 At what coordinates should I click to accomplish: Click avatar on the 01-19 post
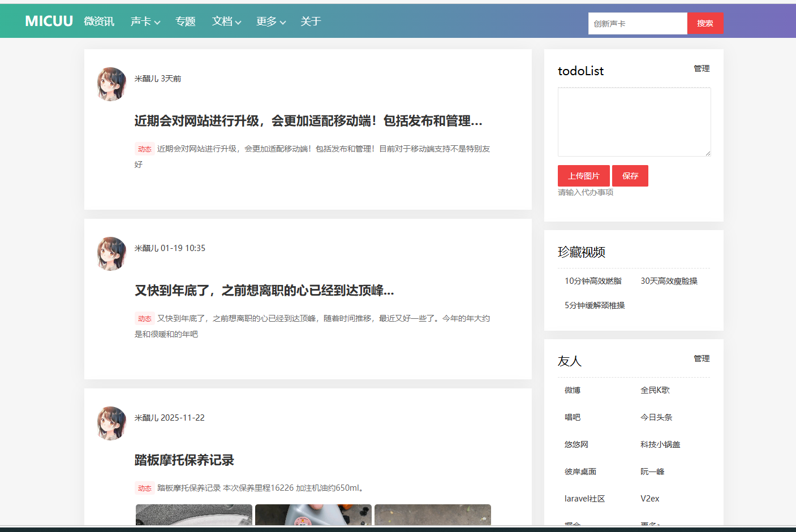tap(111, 254)
